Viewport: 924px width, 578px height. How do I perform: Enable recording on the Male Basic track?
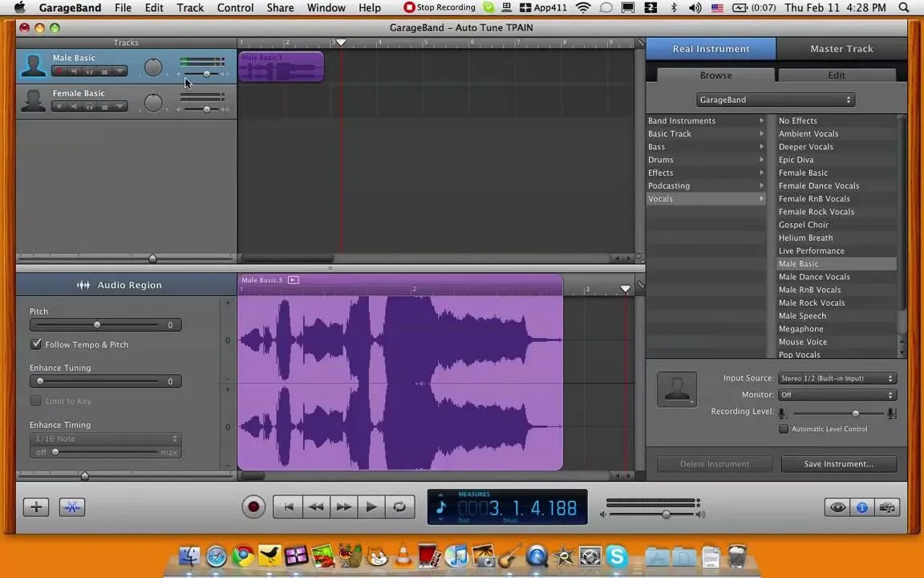pyautogui.click(x=59, y=71)
